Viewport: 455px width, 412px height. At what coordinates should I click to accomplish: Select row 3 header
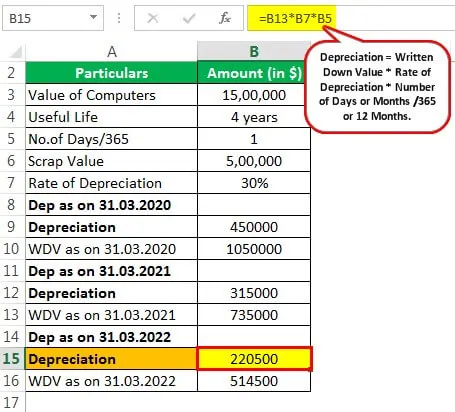tap(12, 95)
